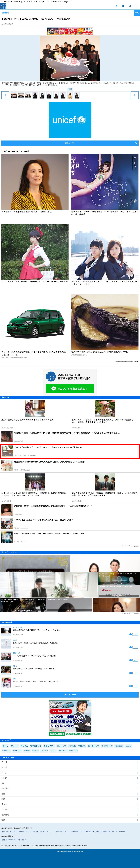The image size is (140, 868).
Task: Open the unicef advertisement
Action: click(70, 120)
